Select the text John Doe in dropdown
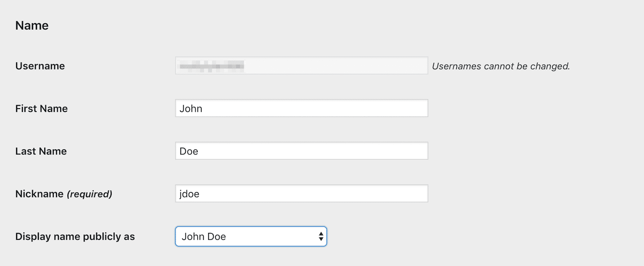Viewport: 644px width, 266px height. point(203,236)
